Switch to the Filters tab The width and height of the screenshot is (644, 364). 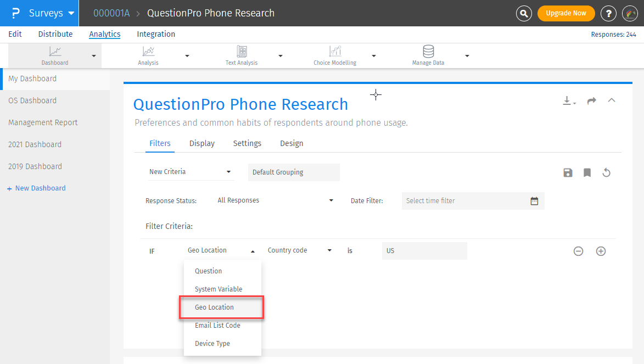pyautogui.click(x=160, y=143)
